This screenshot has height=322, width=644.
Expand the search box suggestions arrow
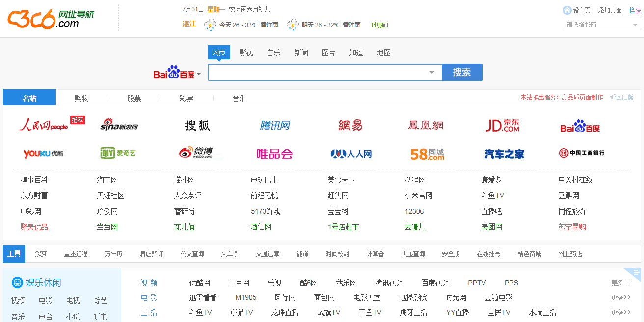pos(432,72)
